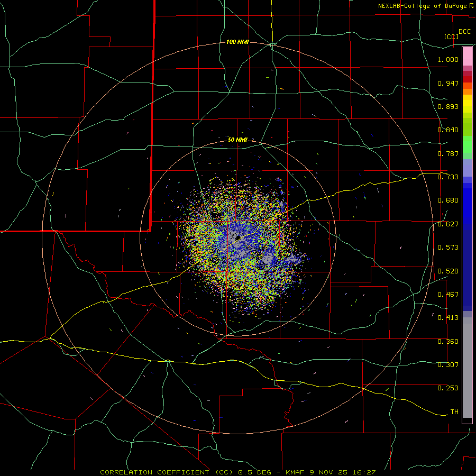Select the 0.893 scale value

(448, 106)
